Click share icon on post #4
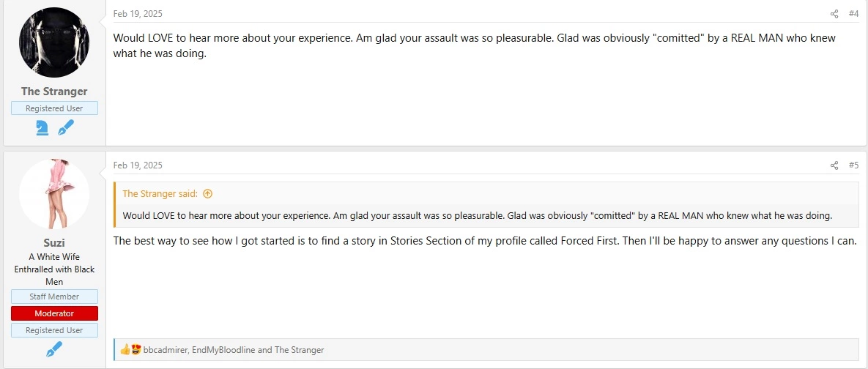This screenshot has height=369, width=868. [834, 14]
